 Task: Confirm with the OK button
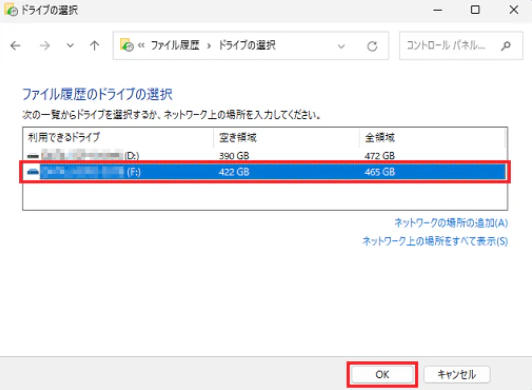click(x=382, y=374)
